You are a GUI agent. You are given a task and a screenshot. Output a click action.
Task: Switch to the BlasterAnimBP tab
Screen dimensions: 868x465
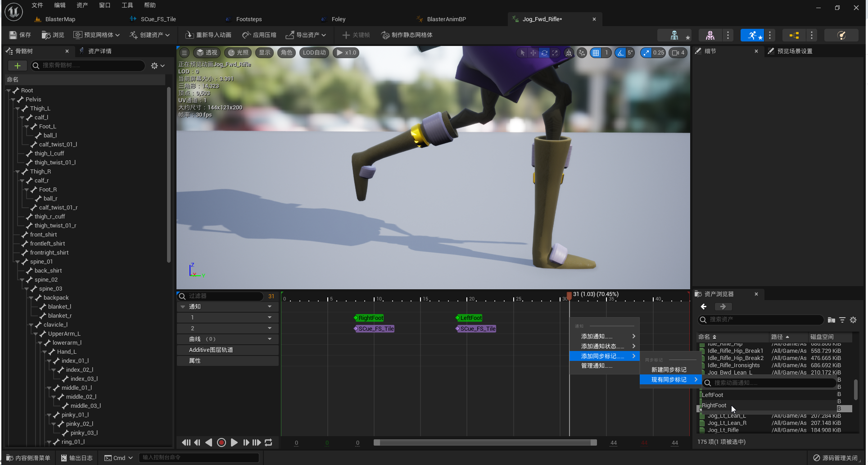[x=446, y=19]
